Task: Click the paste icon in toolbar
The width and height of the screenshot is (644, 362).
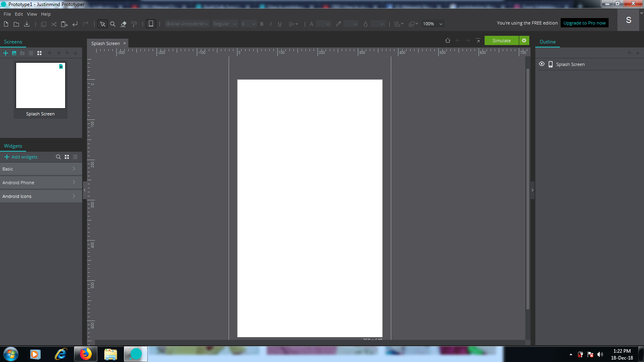Action: pos(64,24)
